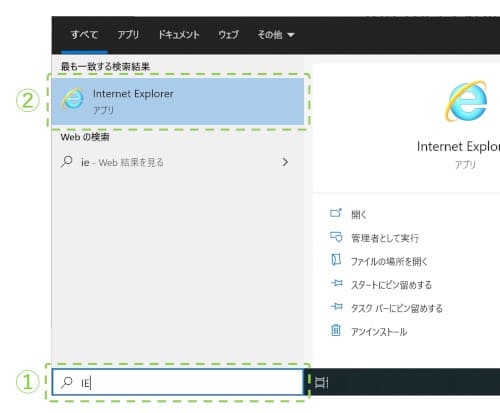Click pin icon next to スタートにピン留めする
The image size is (500, 413).
tap(336, 283)
